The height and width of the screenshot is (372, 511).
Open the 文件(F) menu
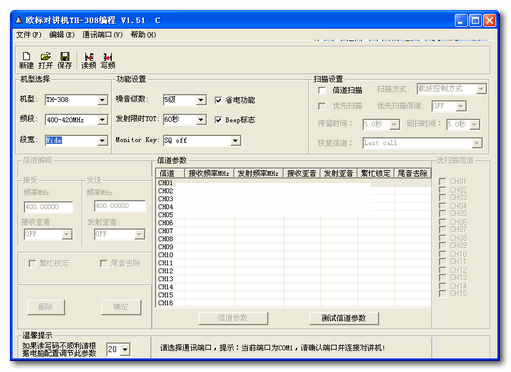(x=29, y=35)
